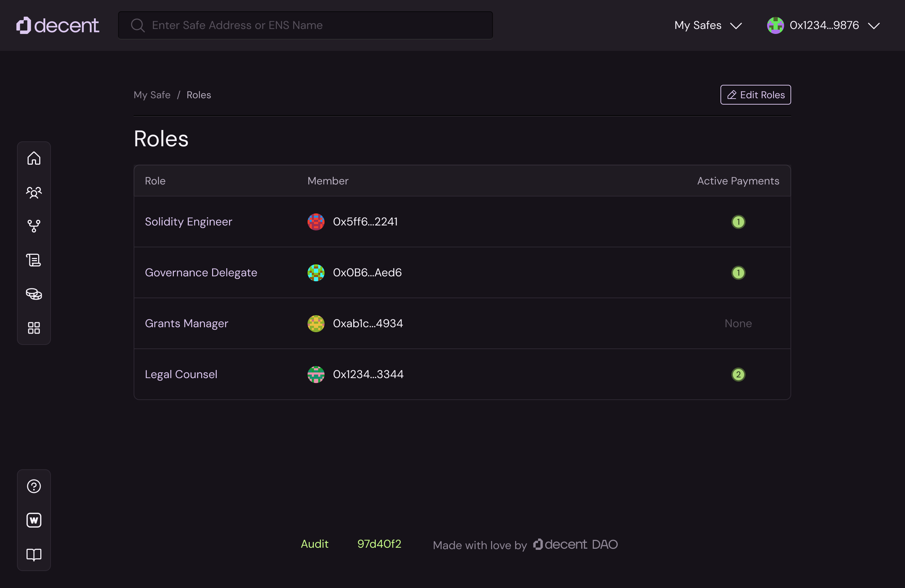The height and width of the screenshot is (588, 905).
Task: Click the Edit Roles button
Action: [755, 95]
